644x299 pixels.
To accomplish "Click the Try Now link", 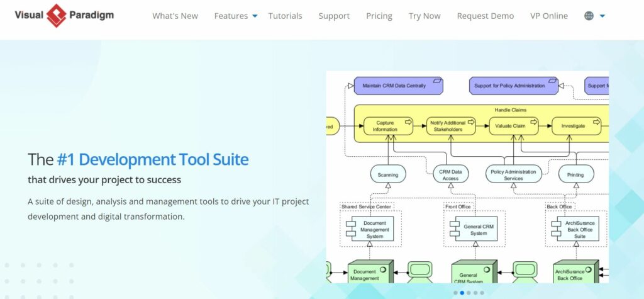I will [425, 16].
